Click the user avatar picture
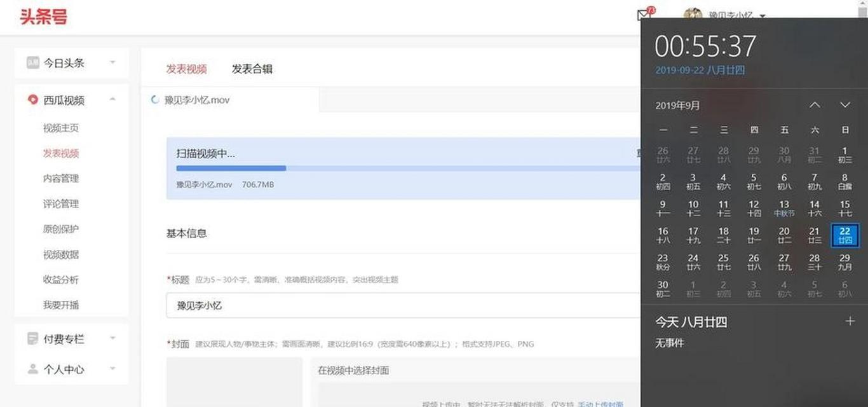868x407 pixels. point(693,13)
